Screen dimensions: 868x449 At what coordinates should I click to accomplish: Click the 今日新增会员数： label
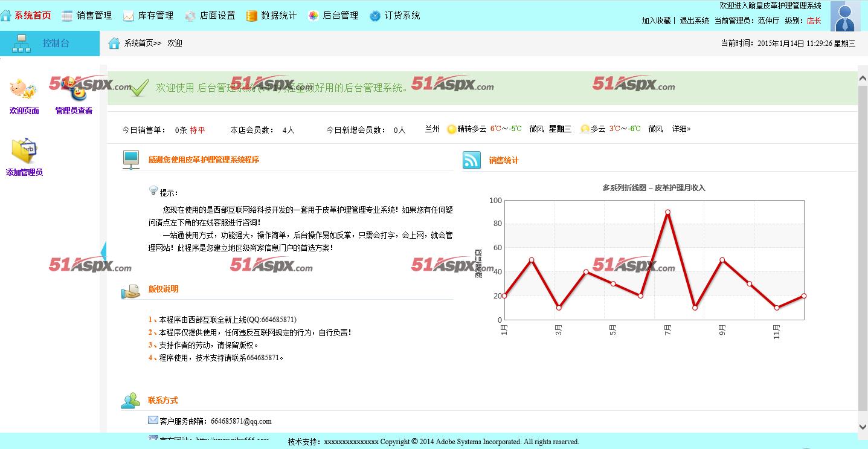click(356, 130)
